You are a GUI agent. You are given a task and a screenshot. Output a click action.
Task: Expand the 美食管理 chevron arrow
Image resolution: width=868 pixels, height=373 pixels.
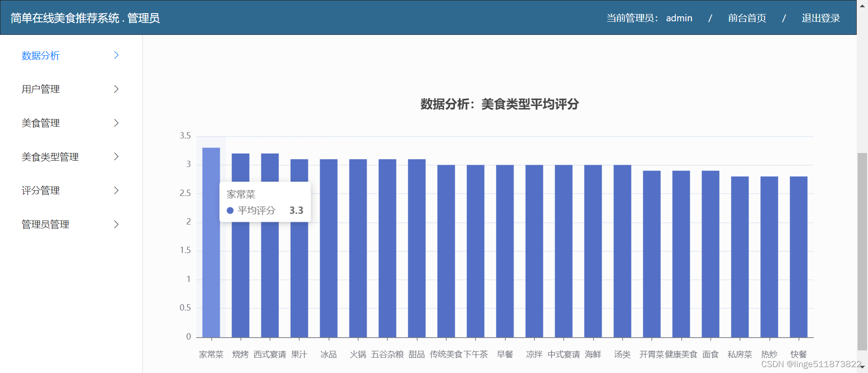click(x=116, y=123)
